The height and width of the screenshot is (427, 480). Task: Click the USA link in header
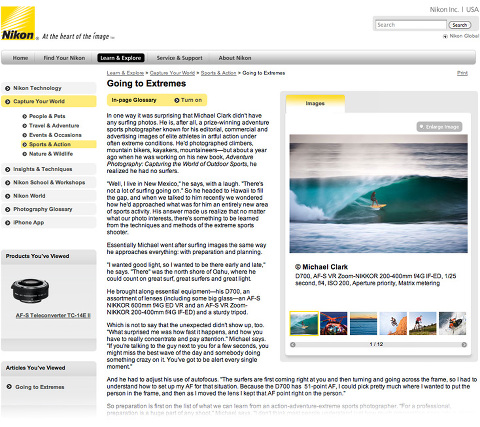point(472,10)
